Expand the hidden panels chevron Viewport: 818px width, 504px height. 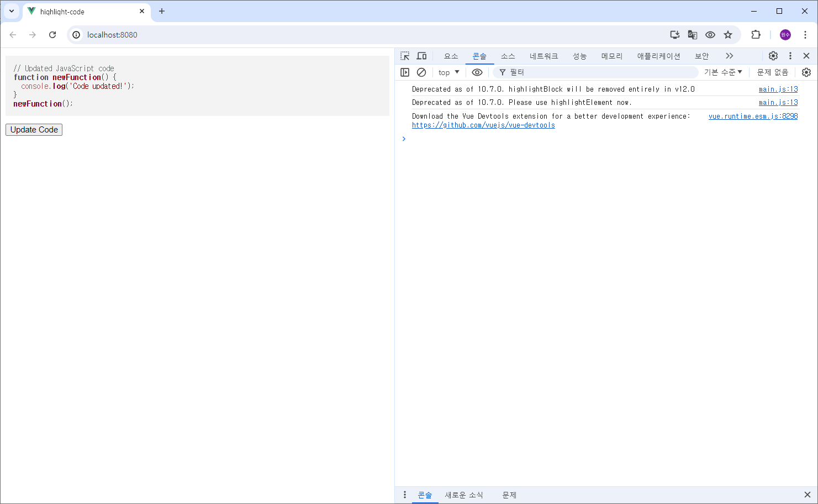[x=729, y=56]
